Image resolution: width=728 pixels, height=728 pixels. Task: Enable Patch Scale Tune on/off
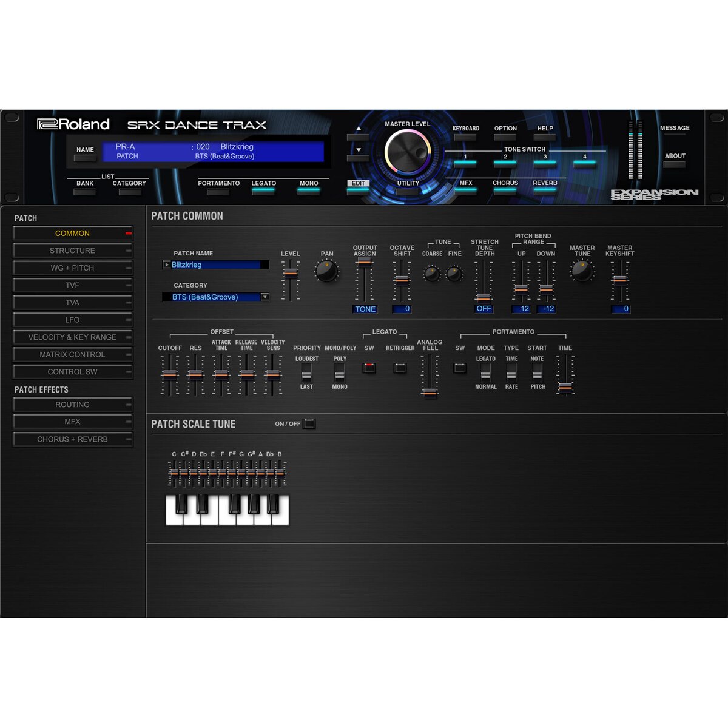[x=309, y=423]
